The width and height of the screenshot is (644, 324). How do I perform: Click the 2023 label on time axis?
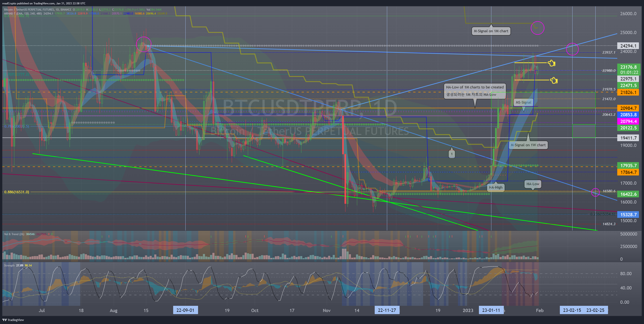point(468,310)
